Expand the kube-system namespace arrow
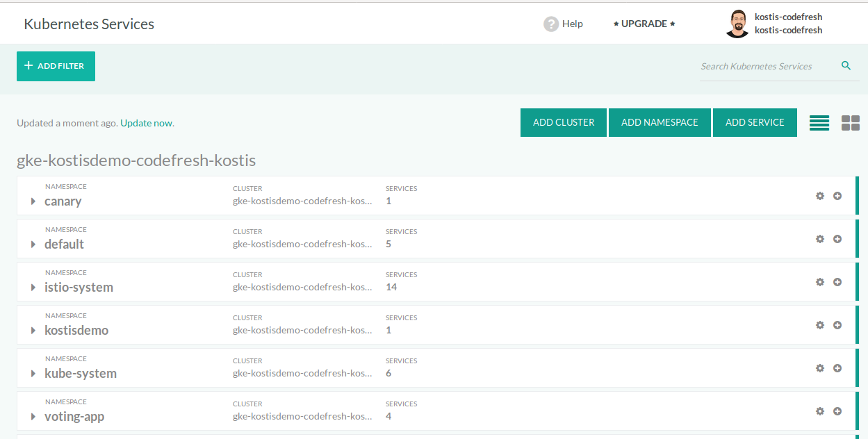This screenshot has height=439, width=868. 33,374
